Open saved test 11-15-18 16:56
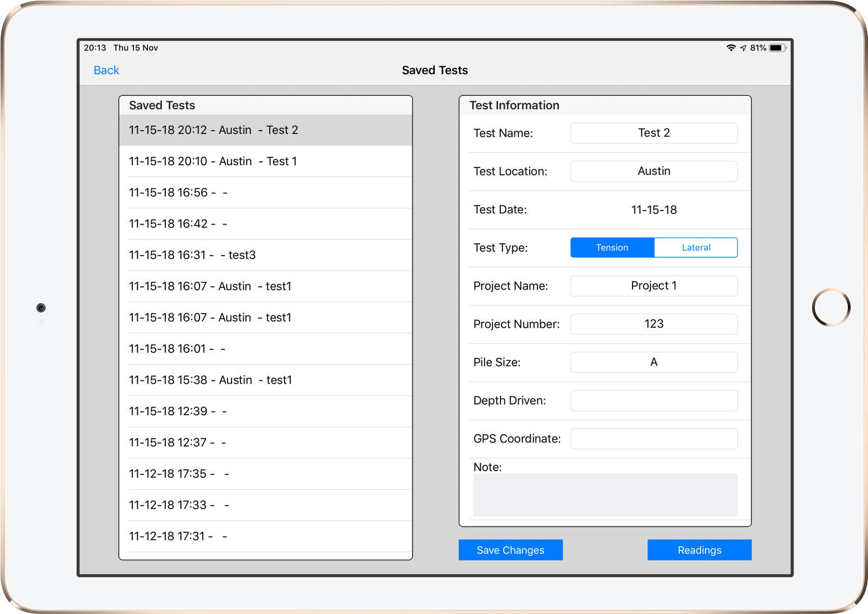Screen dimensions: 868x614 (266, 193)
